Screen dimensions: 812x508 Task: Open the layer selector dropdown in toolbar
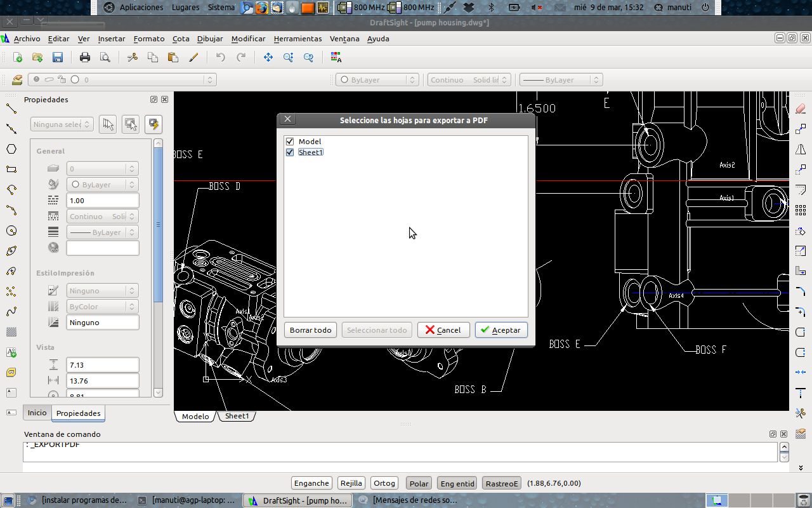[122, 80]
